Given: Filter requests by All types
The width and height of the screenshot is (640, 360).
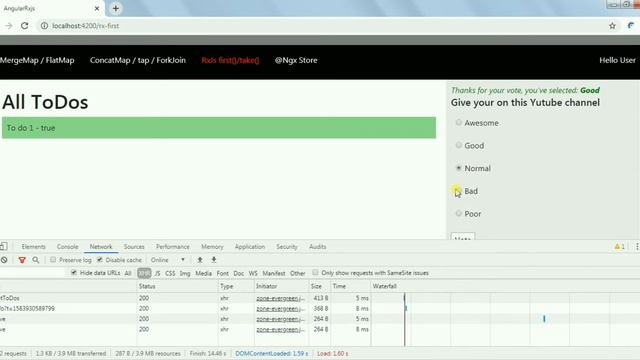Looking at the screenshot, I should click(128, 273).
